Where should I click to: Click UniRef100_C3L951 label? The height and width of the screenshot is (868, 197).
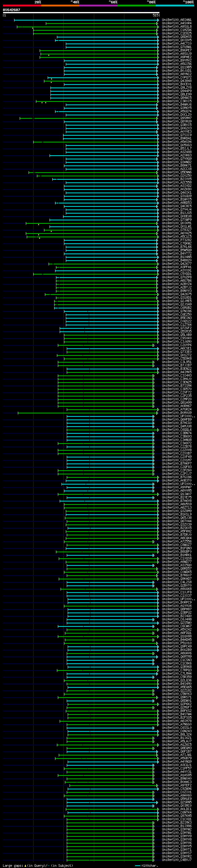(x=176, y=362)
